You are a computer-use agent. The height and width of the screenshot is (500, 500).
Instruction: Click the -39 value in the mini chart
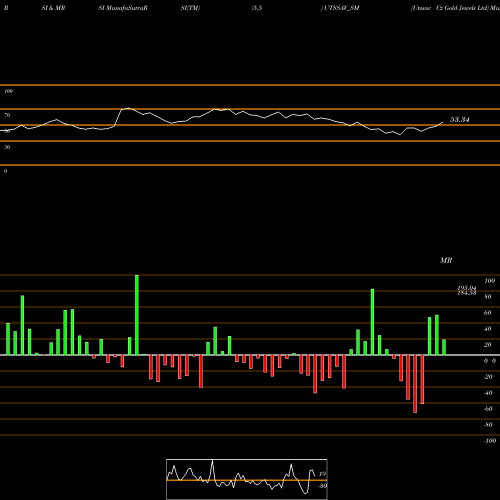[323, 486]
